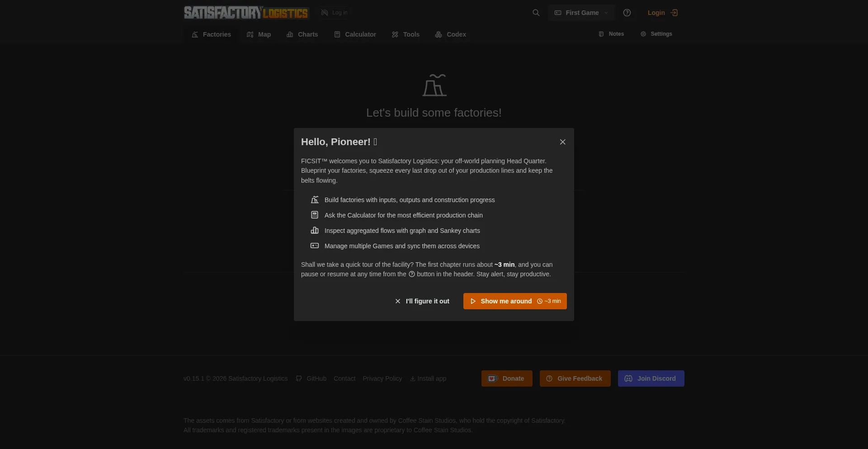Viewport: 868px width, 449px height.
Task: Click the chart icon beside Inspect aggregated flows
Action: [x=315, y=230]
